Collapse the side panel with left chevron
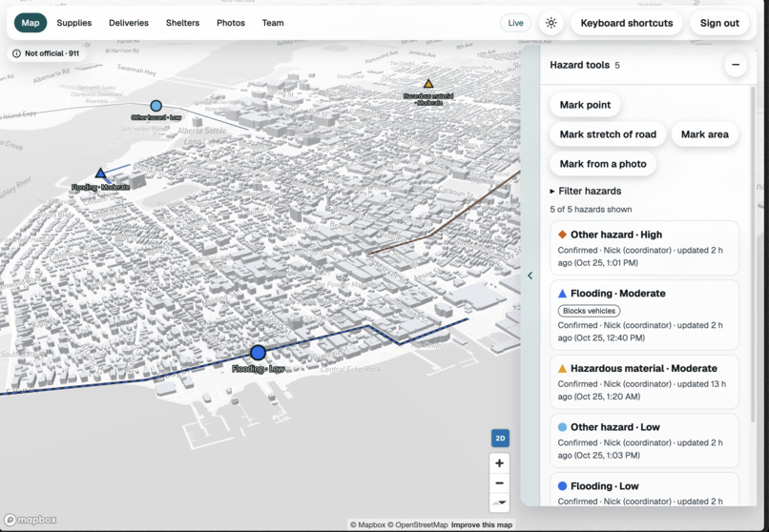 [530, 276]
